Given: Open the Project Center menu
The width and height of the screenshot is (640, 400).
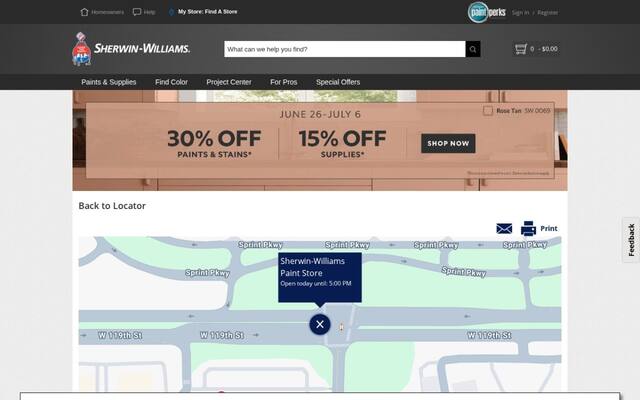Looking at the screenshot, I should (x=229, y=82).
